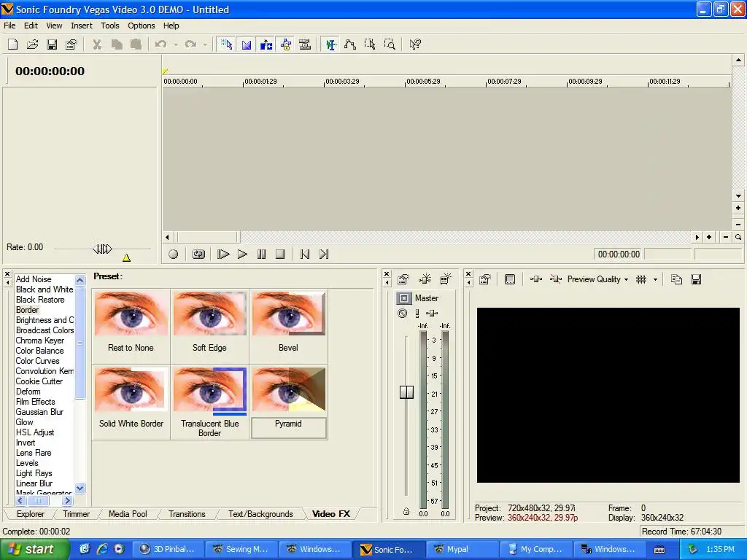This screenshot has width=747, height=560.
Task: Open the View menu
Action: [54, 26]
